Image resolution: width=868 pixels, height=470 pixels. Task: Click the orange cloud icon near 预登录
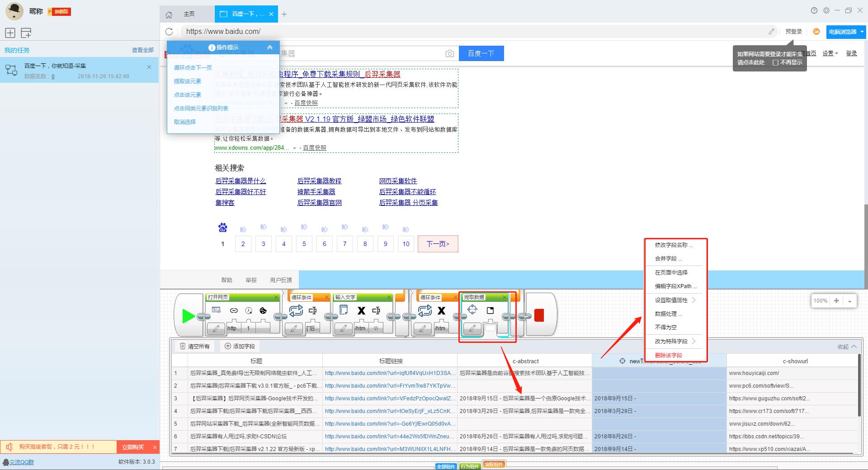[x=816, y=32]
